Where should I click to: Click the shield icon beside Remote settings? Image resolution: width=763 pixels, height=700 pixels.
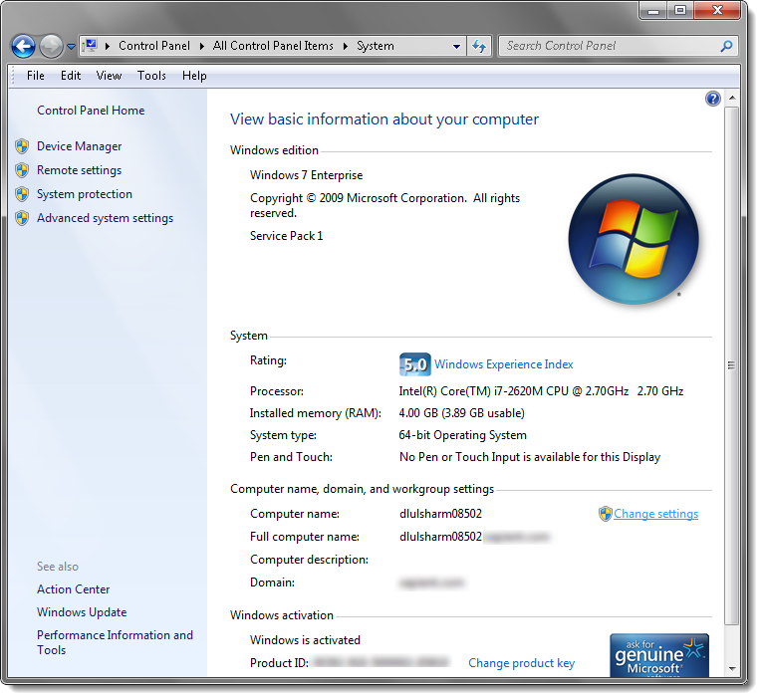point(22,170)
